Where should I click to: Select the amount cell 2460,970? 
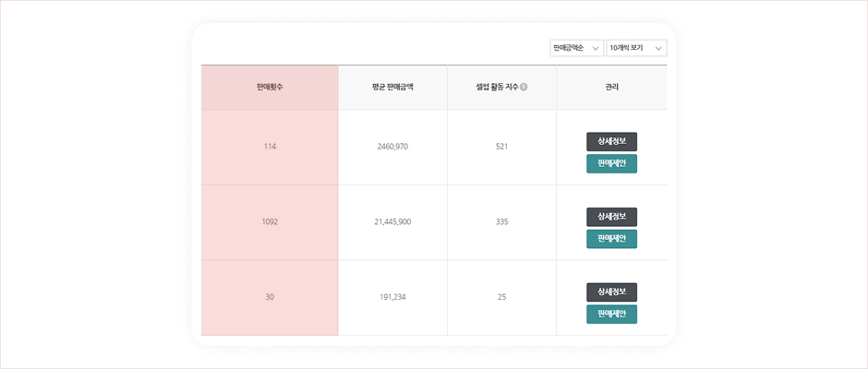392,148
